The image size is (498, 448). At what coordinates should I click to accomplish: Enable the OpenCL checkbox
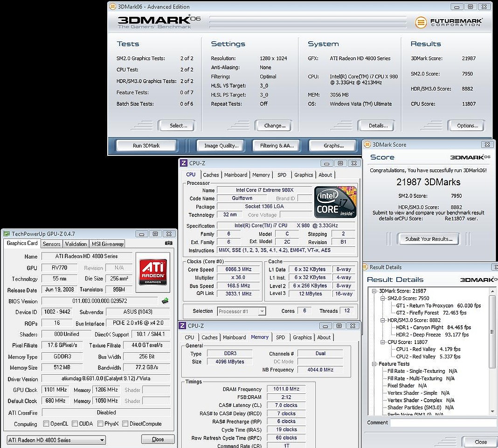(x=46, y=424)
